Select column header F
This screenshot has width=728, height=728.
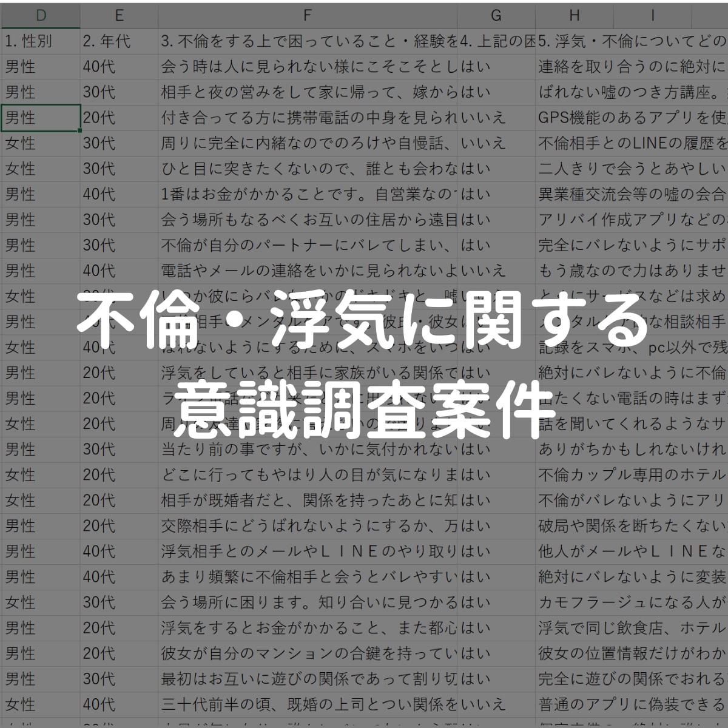(308, 16)
